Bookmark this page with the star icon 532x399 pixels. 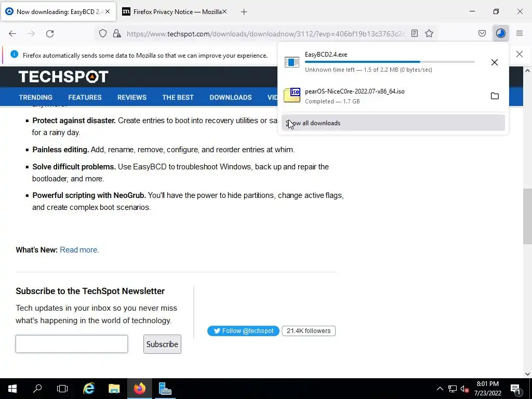click(429, 33)
